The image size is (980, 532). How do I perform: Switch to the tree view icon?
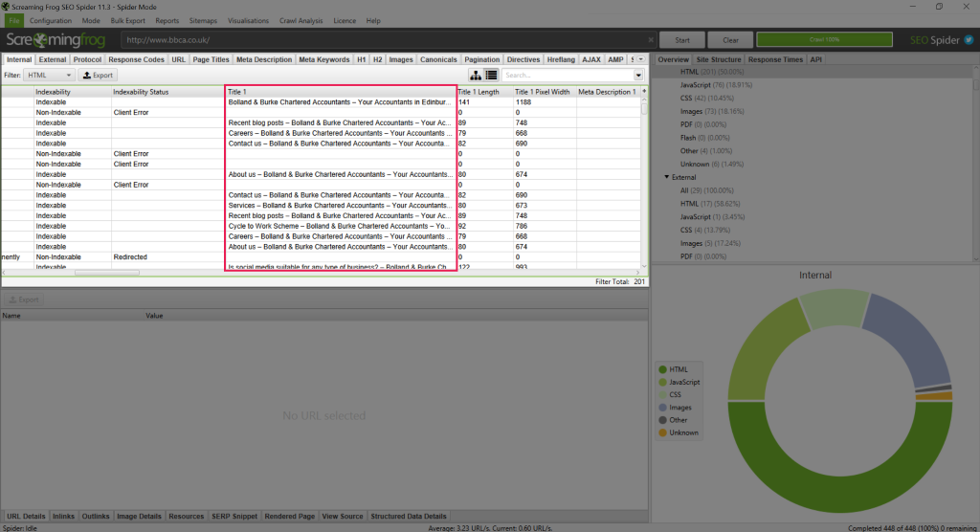[476, 75]
